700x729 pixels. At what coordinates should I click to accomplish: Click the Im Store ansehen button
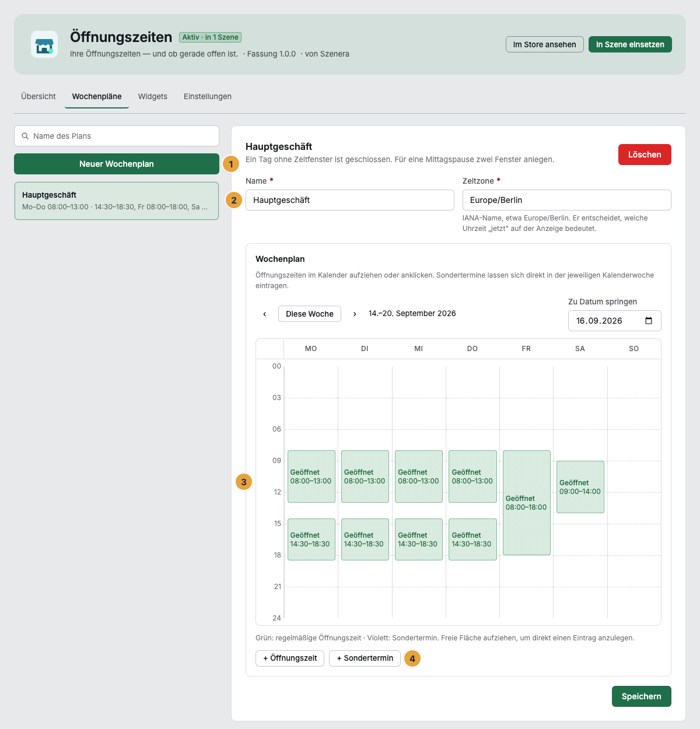(x=545, y=44)
